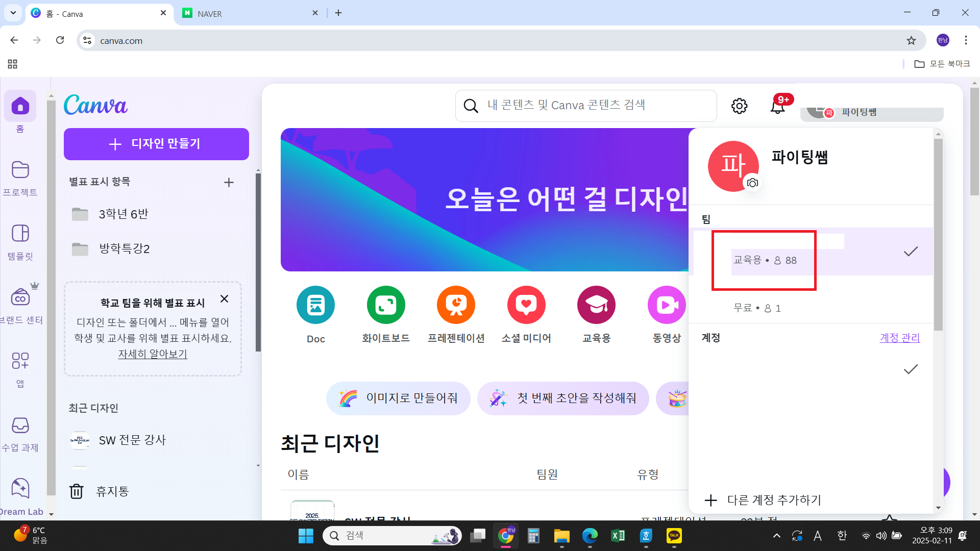The image size is (980, 551).
Task: Open Chrome's three-dot menu
Action: 966,40
